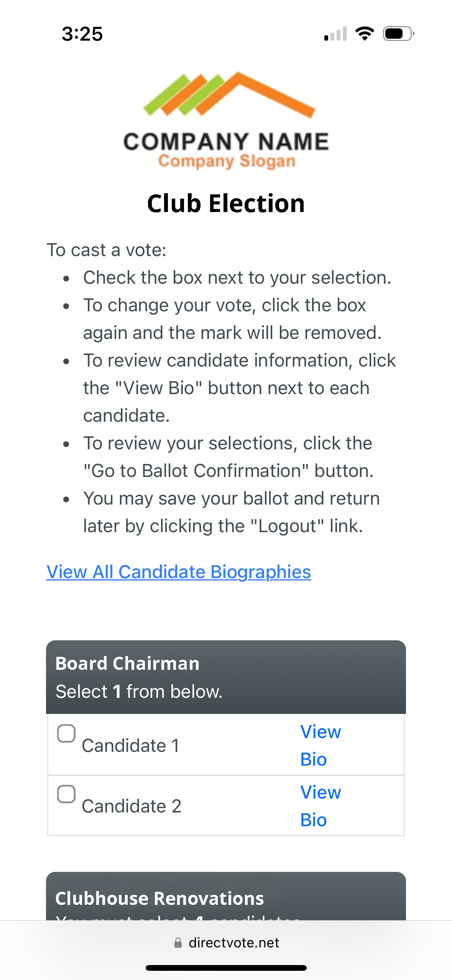
Task: Open View All Candidate Biographies link
Action: tap(179, 572)
